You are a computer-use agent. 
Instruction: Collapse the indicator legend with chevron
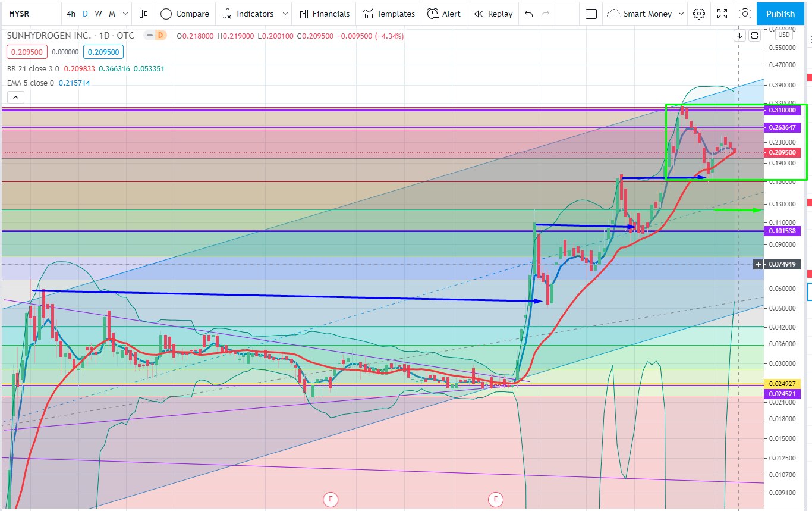[x=15, y=98]
